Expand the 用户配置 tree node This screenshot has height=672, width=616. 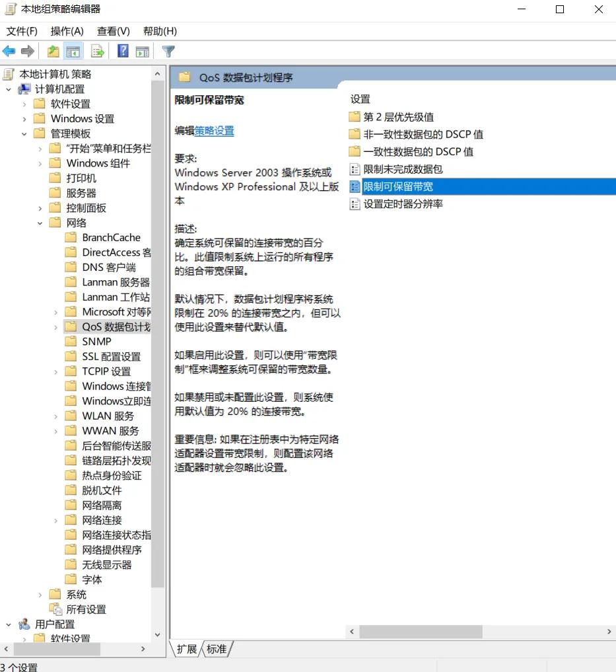coord(9,624)
